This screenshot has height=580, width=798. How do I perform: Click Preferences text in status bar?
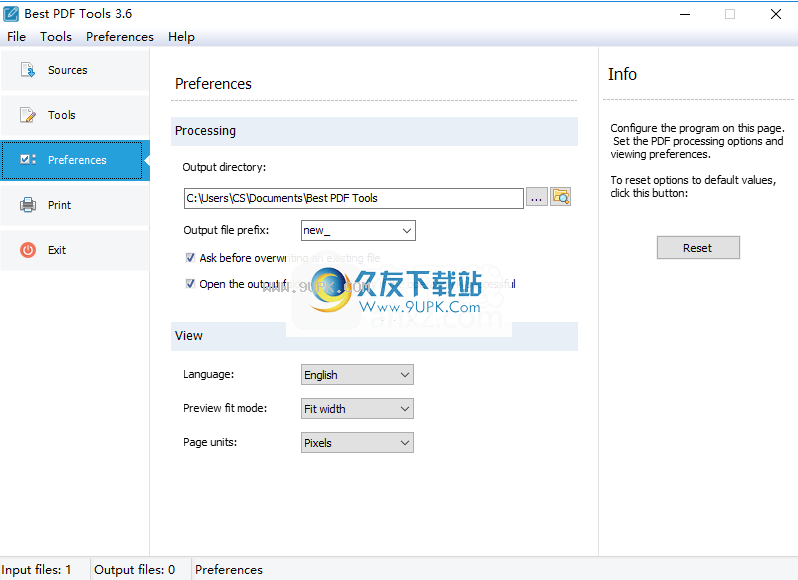(229, 570)
